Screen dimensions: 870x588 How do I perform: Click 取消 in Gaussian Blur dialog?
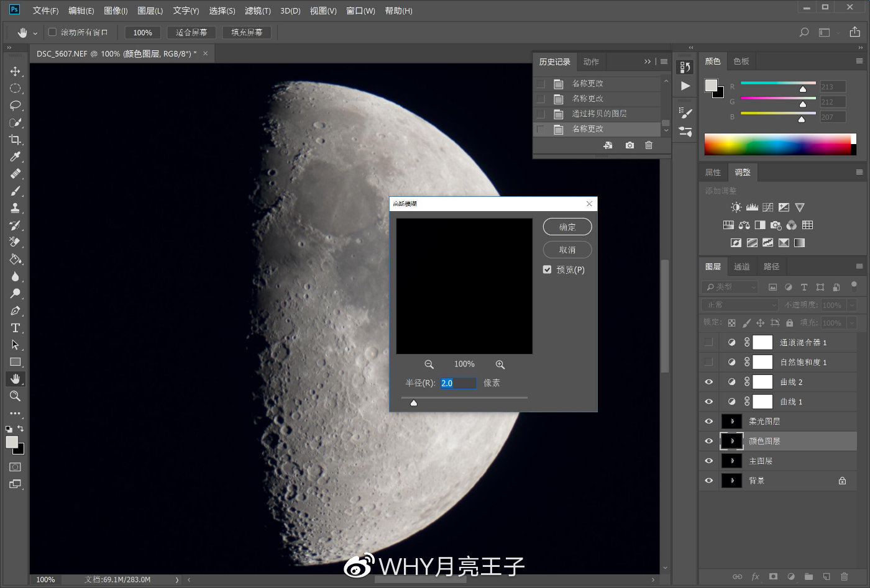coord(567,250)
